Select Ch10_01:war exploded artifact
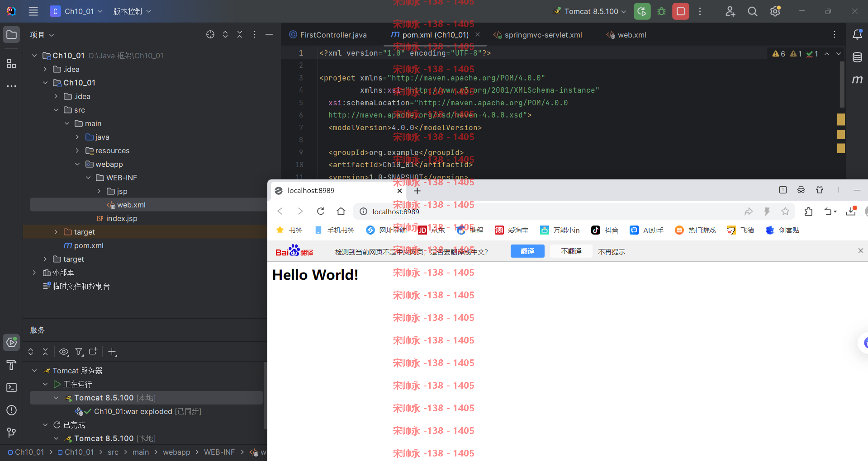Viewport: 868px width, 461px height. coord(138,411)
